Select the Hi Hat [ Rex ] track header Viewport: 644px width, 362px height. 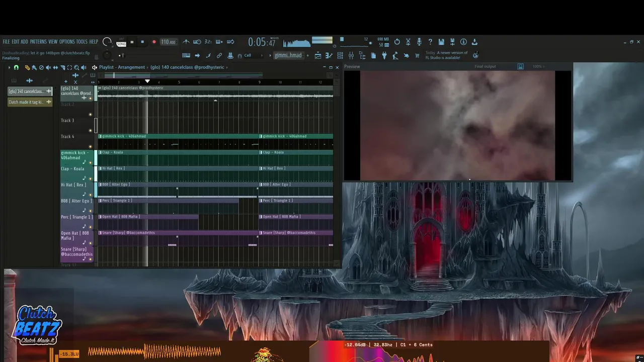point(77,190)
